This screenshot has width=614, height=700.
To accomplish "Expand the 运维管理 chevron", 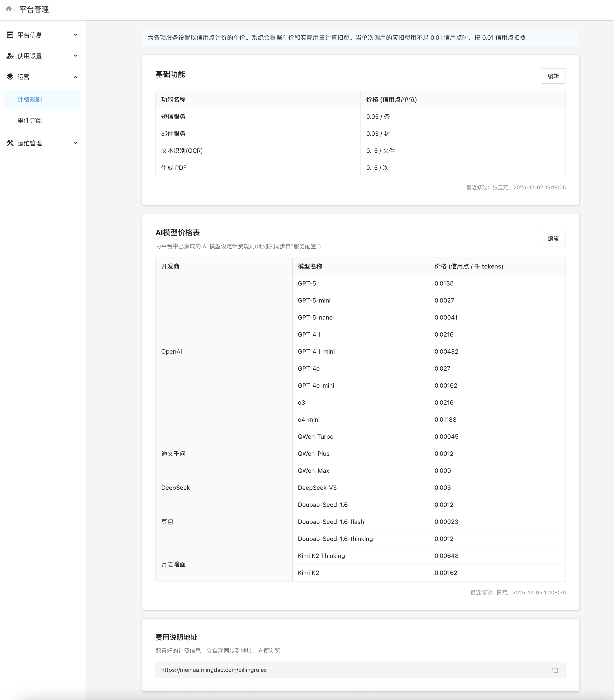I will click(75, 143).
